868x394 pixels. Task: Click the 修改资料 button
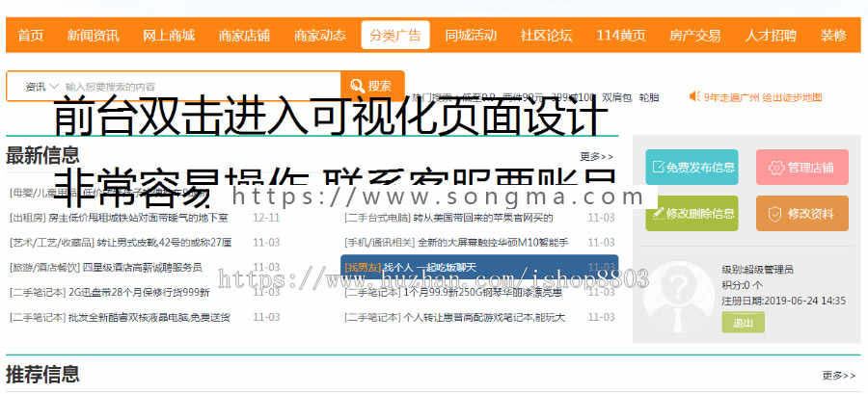click(802, 213)
